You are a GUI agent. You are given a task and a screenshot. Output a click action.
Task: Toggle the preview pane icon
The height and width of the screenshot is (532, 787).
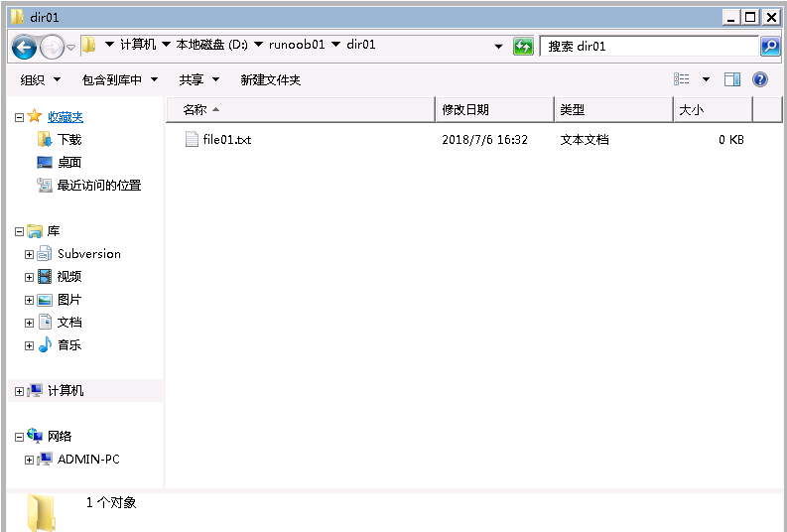(x=732, y=79)
